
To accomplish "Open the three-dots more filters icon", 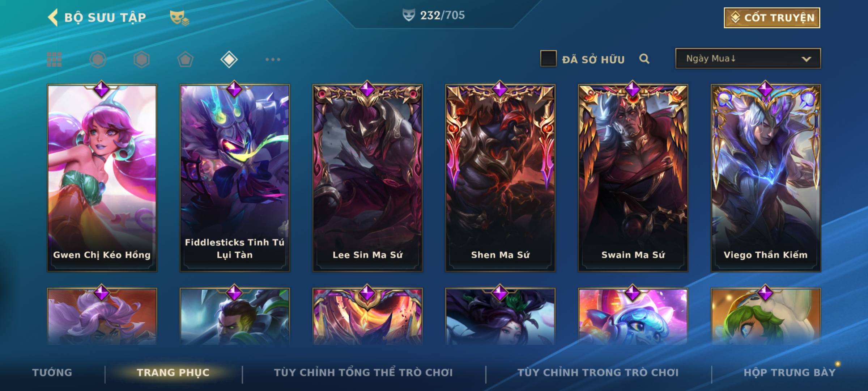I will 273,59.
